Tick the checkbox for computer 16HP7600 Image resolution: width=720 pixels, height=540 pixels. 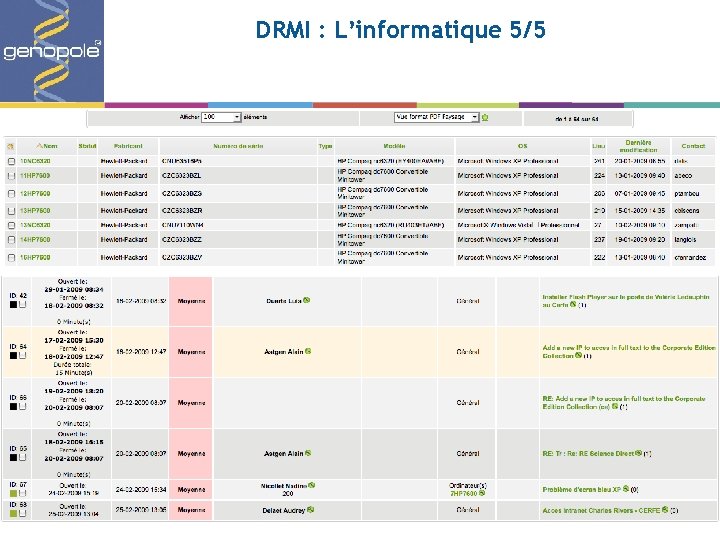coord(11,258)
